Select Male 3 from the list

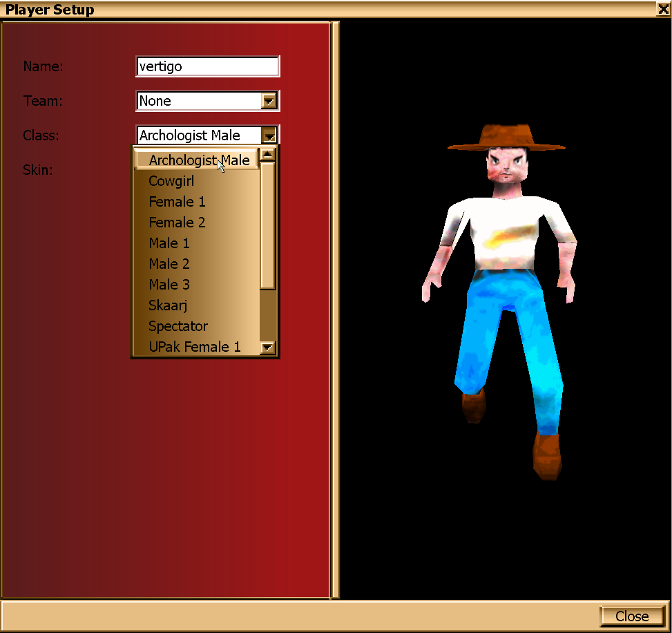click(x=197, y=284)
